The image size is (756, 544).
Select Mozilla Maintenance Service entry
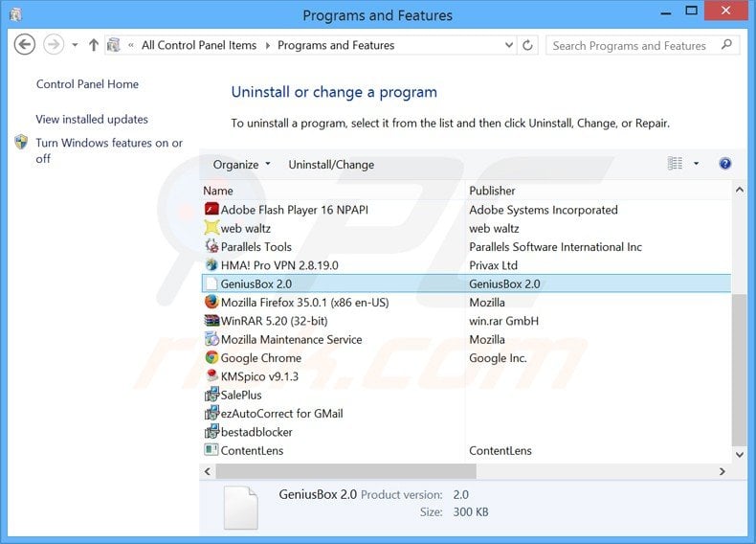click(291, 339)
